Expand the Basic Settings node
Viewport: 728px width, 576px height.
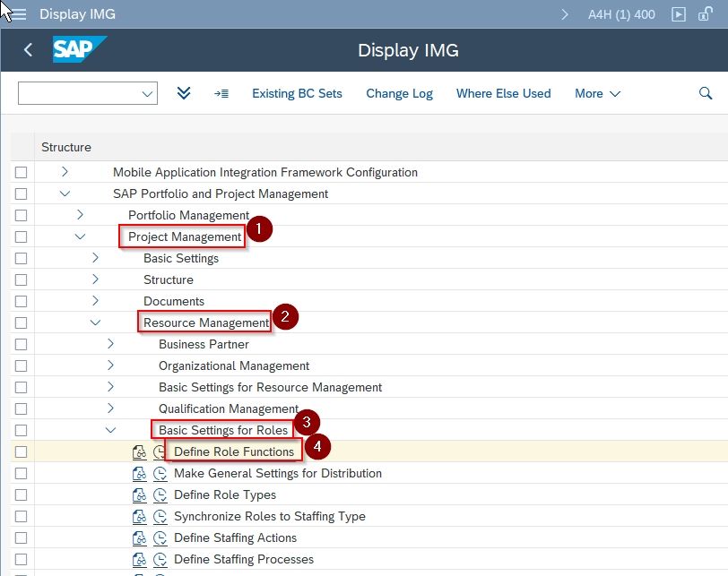click(95, 258)
